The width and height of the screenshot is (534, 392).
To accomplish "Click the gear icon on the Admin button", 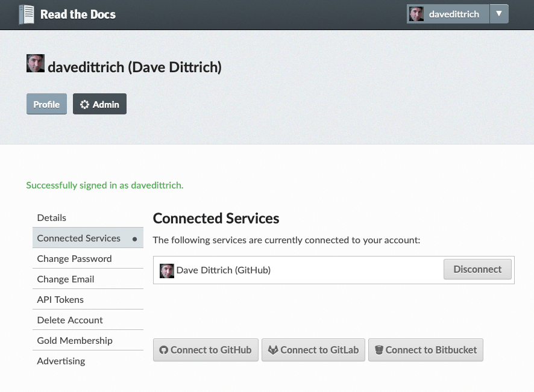I will point(85,105).
